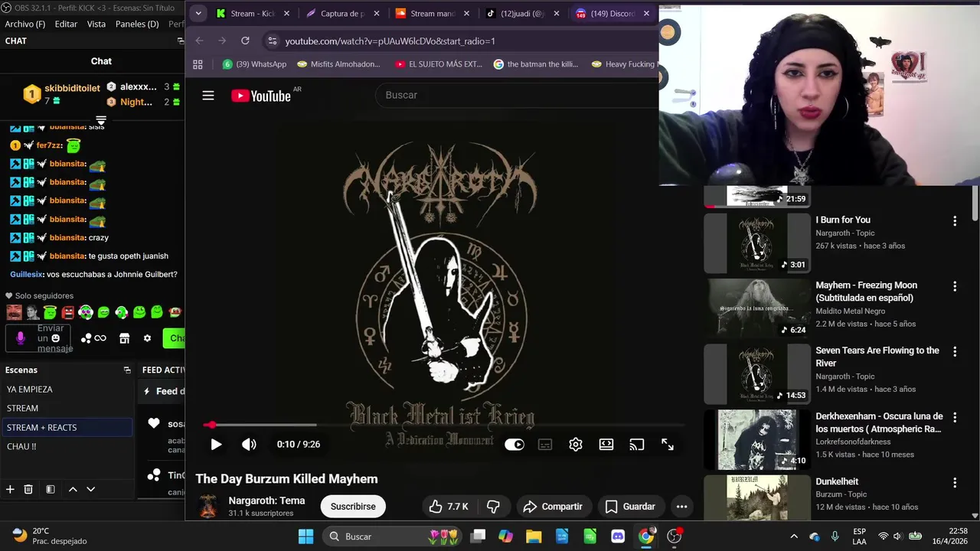
Task: Open OBS Editar menu
Action: [x=66, y=24]
